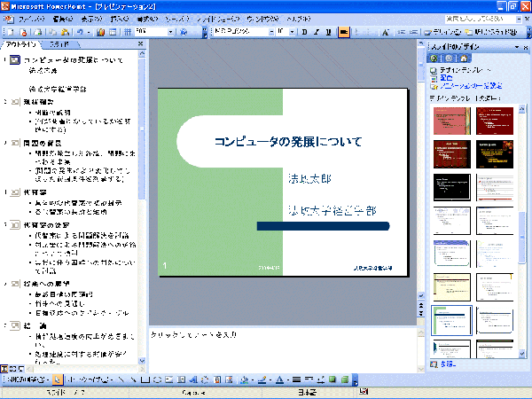Screen dimensions: 532x399
Task: Open the Undo history dropdown arrow
Action: (89, 32)
